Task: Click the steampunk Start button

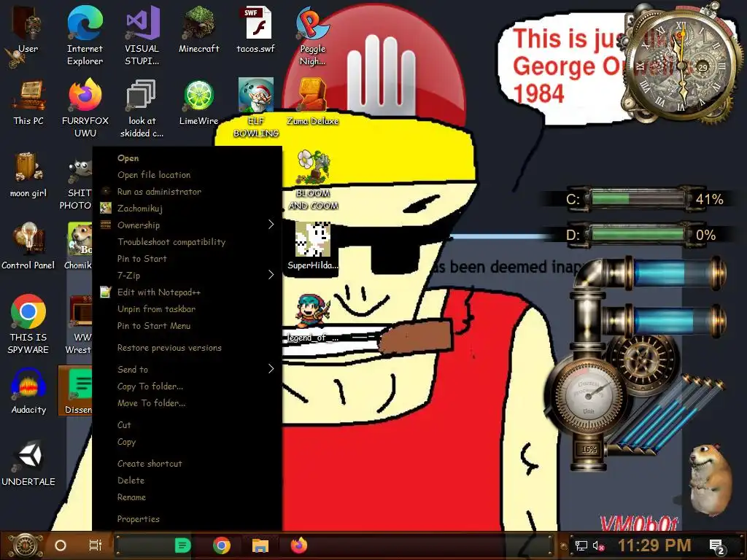Action: coord(26,545)
